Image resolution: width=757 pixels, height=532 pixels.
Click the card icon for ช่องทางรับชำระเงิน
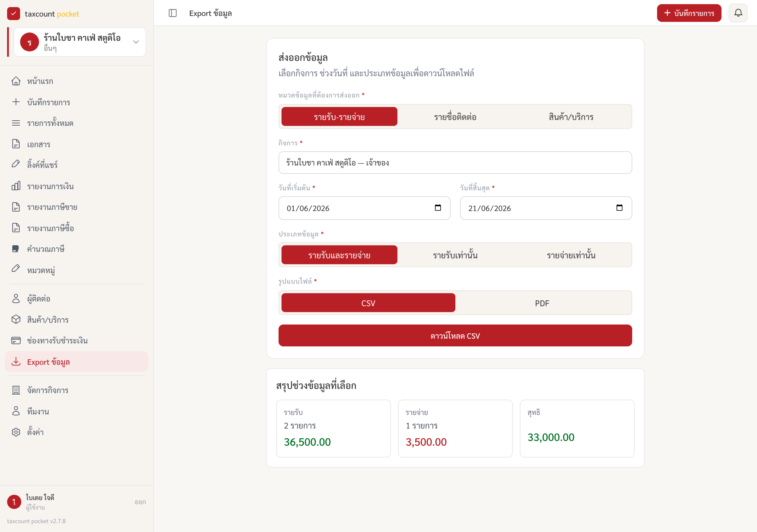click(x=16, y=340)
